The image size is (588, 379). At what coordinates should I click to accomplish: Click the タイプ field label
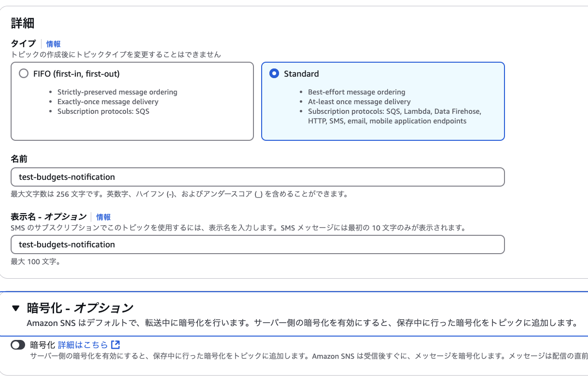(x=23, y=43)
